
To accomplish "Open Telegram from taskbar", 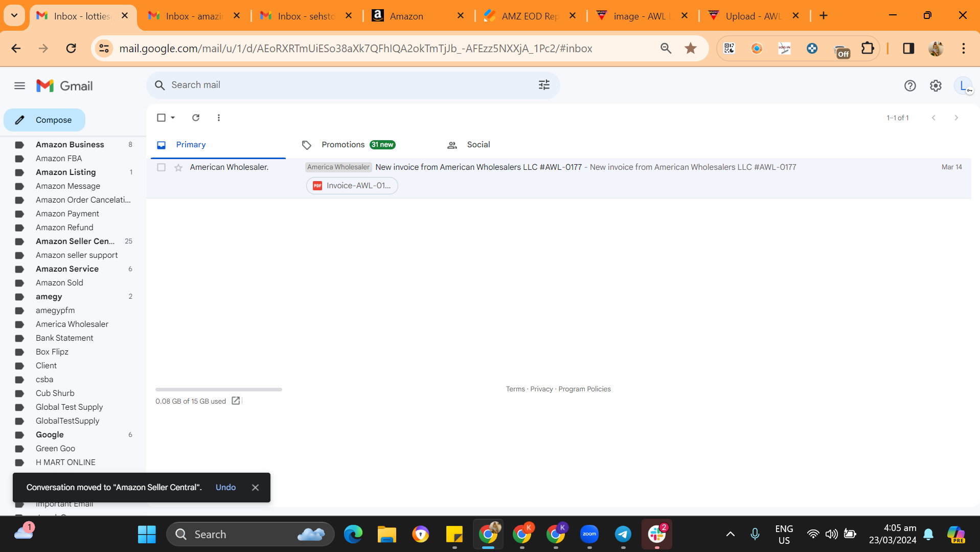I will click(623, 535).
